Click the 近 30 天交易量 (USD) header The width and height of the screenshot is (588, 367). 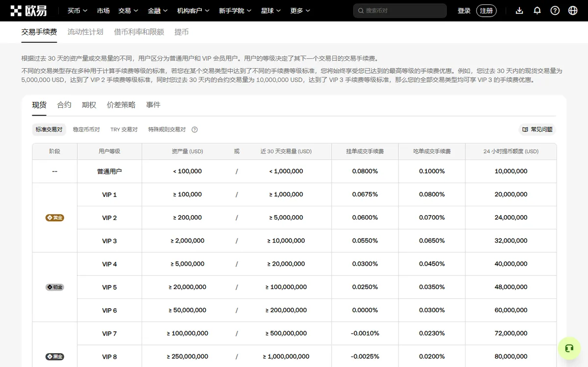(x=286, y=151)
